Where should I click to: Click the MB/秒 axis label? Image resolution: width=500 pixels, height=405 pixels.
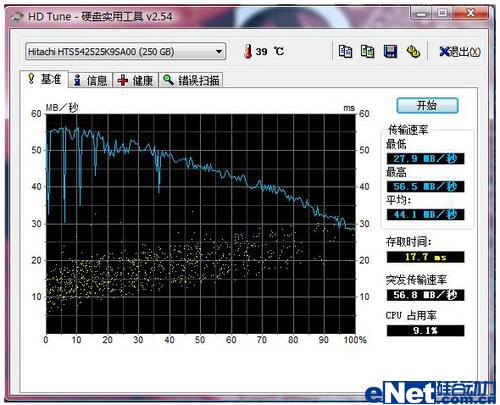(x=62, y=108)
